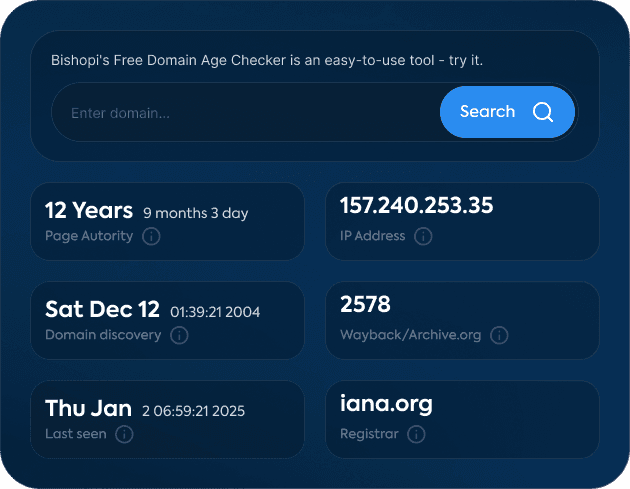Image resolution: width=630 pixels, height=489 pixels.
Task: Click the Wayback/Archive.org label
Action: (x=411, y=335)
